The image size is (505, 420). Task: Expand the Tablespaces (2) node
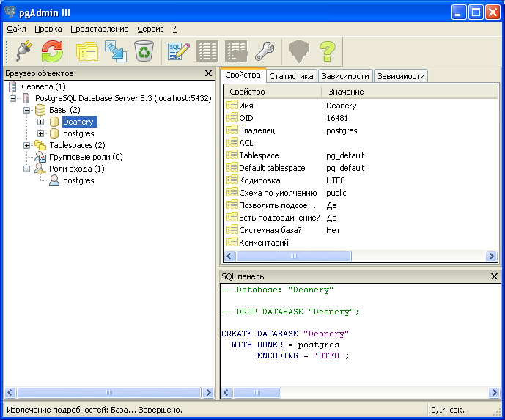[26, 145]
